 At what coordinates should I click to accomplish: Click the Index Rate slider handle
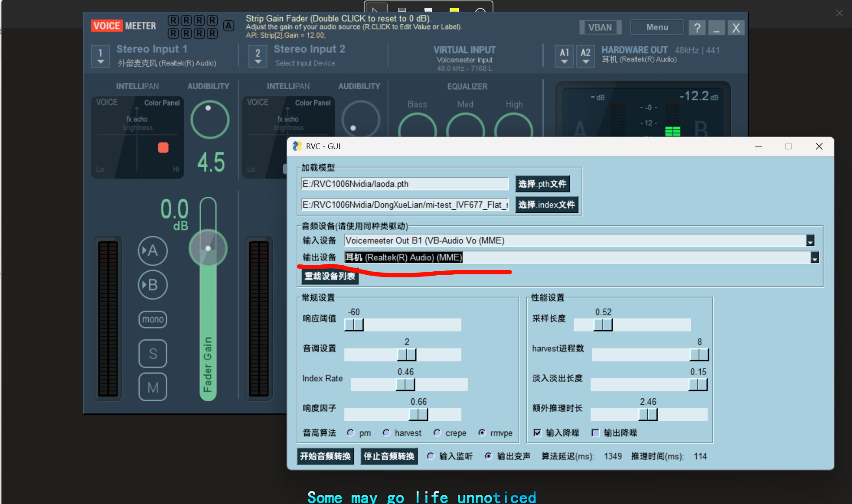405,384
